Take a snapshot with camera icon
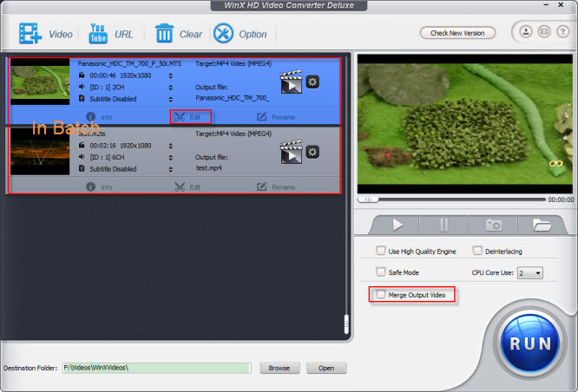This screenshot has height=392, width=578. [x=493, y=225]
